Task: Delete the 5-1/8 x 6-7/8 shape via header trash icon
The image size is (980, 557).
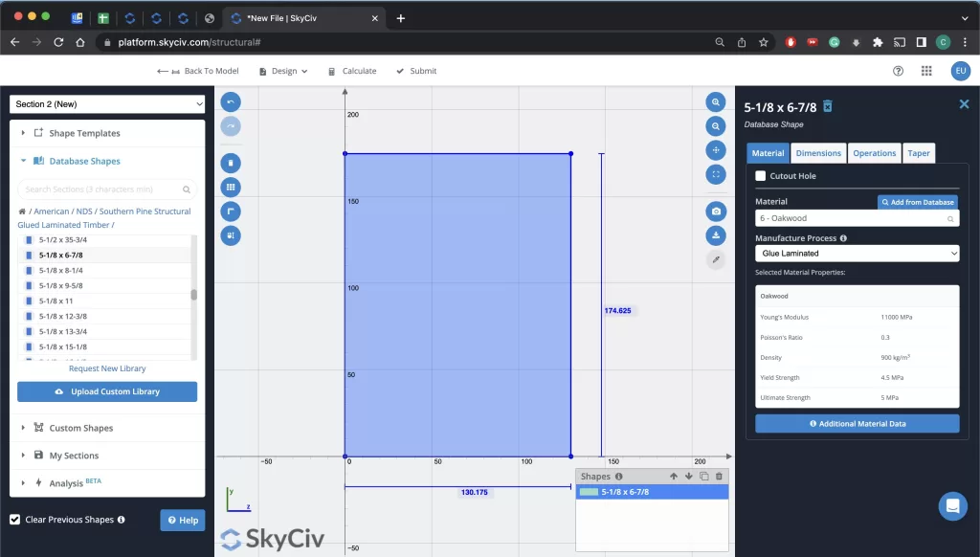Action: [x=828, y=106]
